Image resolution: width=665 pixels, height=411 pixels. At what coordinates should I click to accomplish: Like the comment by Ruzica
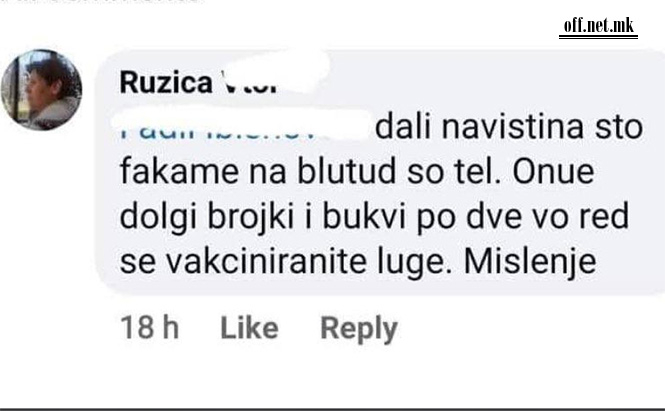click(x=249, y=328)
